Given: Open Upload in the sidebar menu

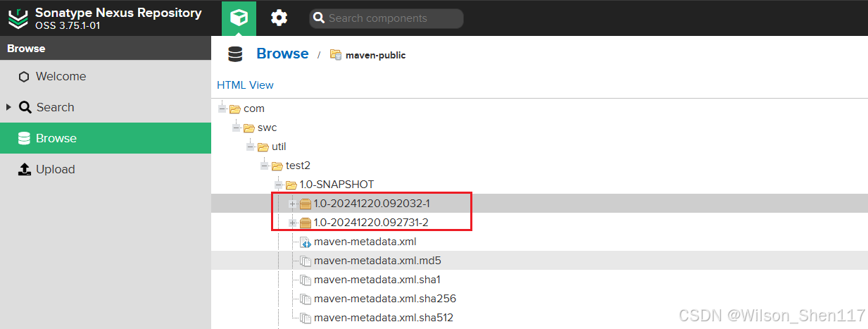Looking at the screenshot, I should pos(106,169).
